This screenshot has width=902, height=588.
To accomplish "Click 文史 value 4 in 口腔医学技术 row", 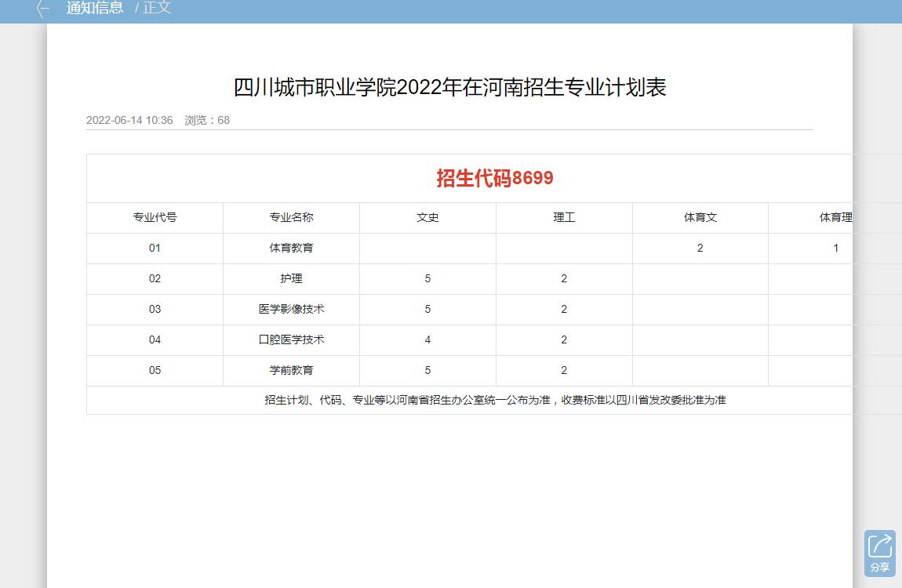I will tap(427, 339).
